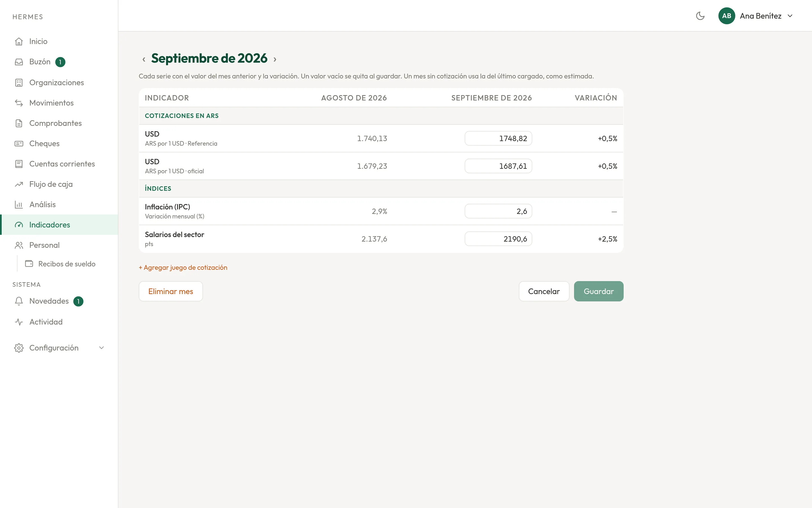
Task: Click the Configuración gear icon
Action: [x=19, y=348]
